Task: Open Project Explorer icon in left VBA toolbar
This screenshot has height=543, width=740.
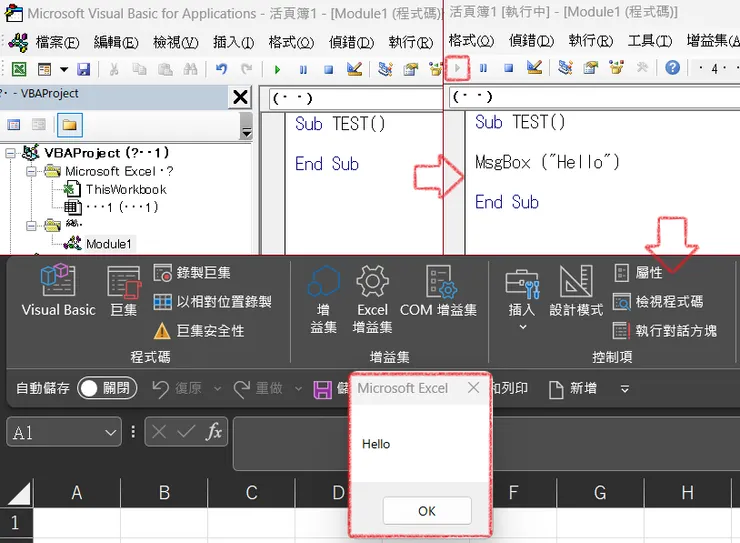Action: click(385, 69)
